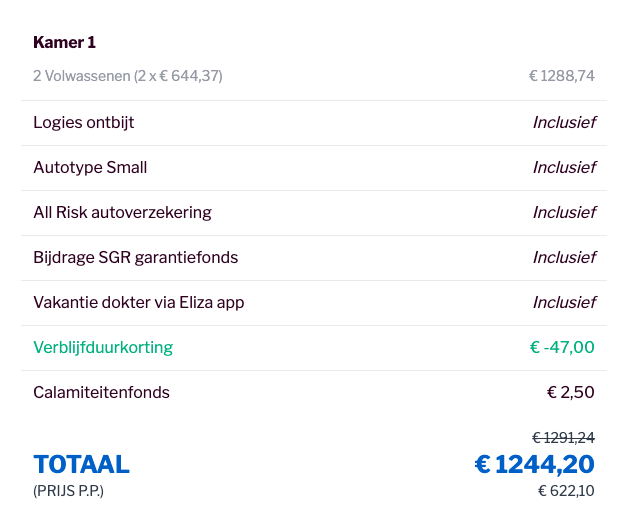The image size is (626, 510).
Task: Click Inclusief beside Vakantie dokter
Action: (564, 303)
